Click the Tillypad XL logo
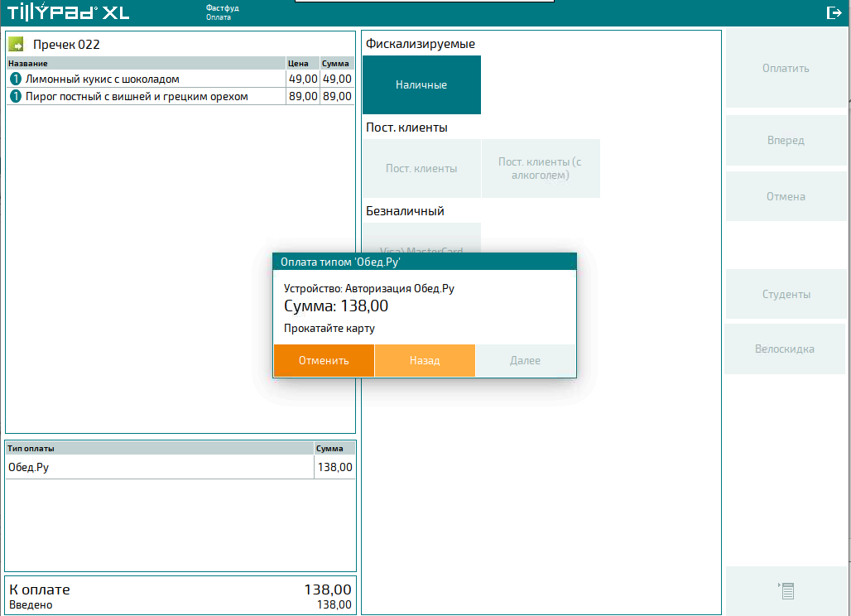851x616 pixels. pyautogui.click(x=69, y=13)
